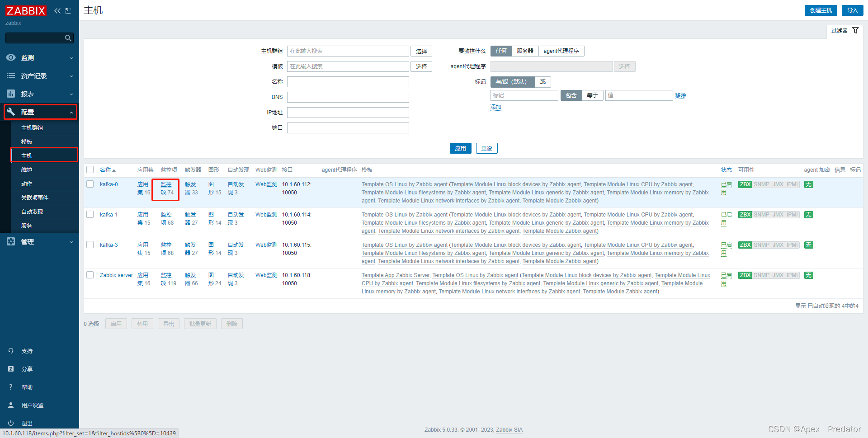868x438 pixels.
Task: Click the sidebar search box
Action: point(39,38)
